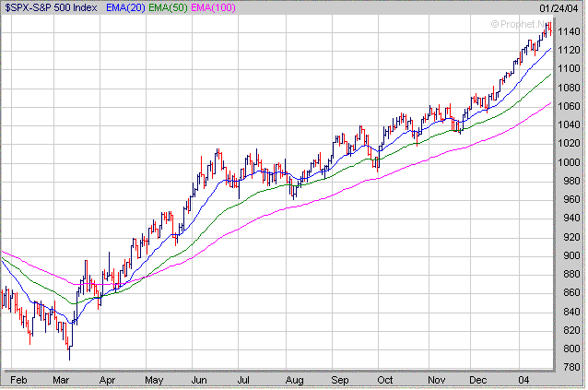The image size is (588, 390).
Task: Click the 940 price axis label
Action: (571, 218)
